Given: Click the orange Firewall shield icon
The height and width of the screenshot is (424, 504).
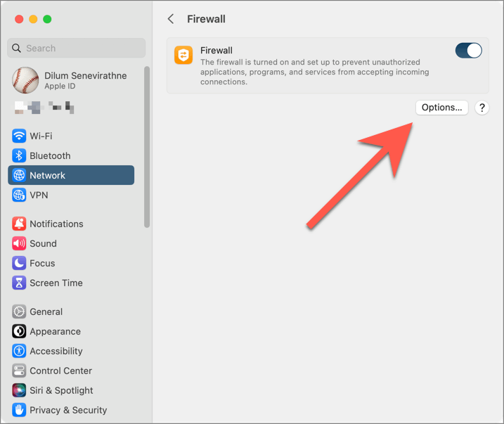Looking at the screenshot, I should (x=183, y=56).
